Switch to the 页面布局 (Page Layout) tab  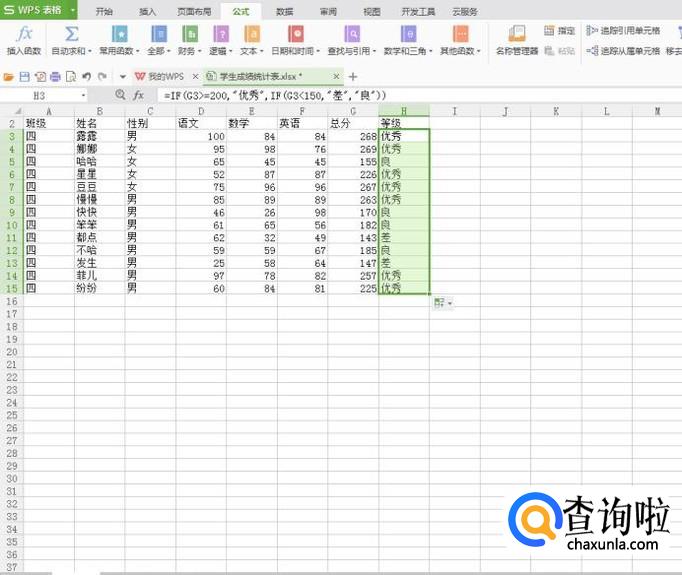tap(194, 12)
